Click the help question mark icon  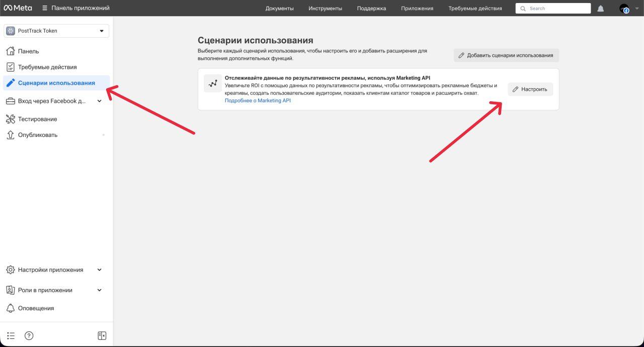coord(29,335)
